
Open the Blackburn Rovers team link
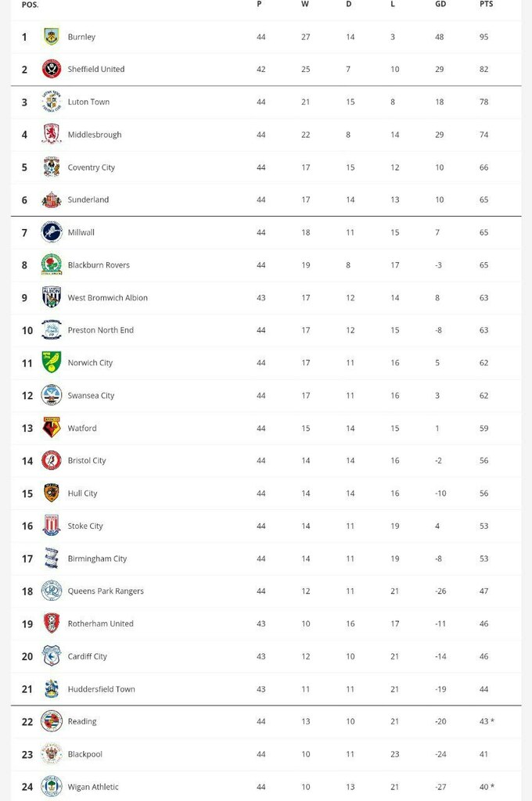99,265
